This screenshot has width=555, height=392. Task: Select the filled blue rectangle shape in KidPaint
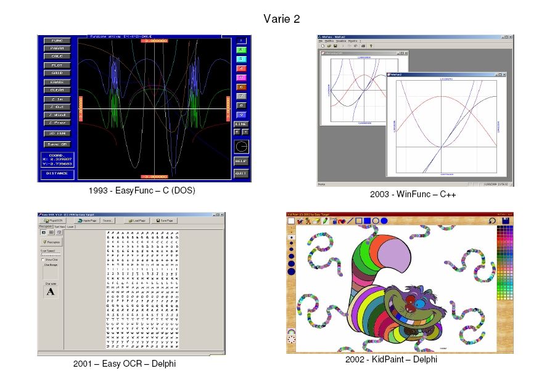[x=368, y=221]
